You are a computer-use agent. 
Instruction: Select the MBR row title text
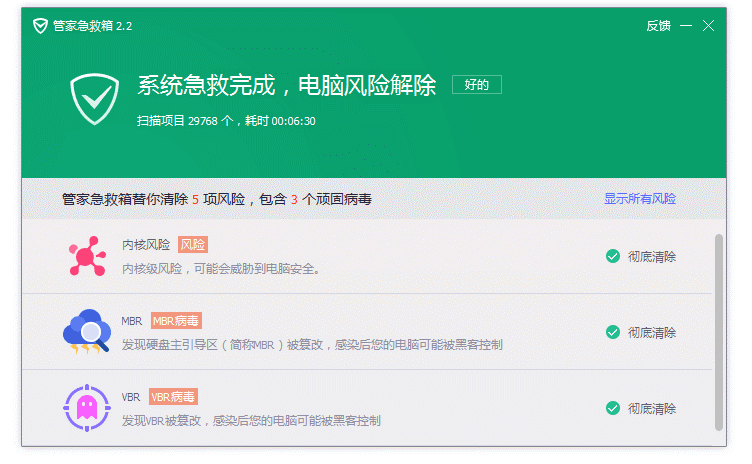(132, 321)
